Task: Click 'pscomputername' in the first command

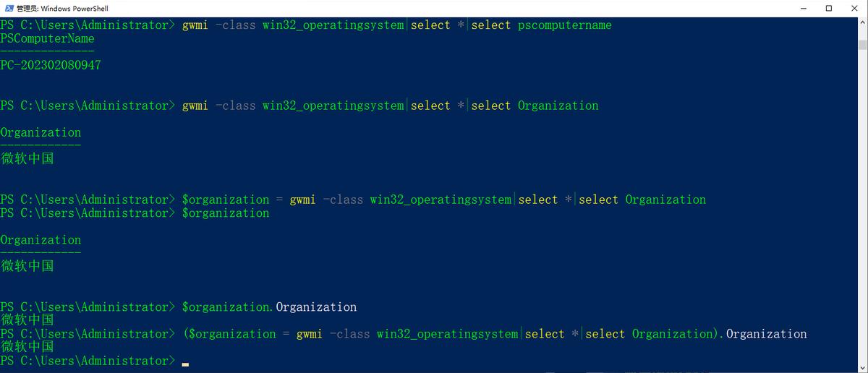Action: [564, 25]
